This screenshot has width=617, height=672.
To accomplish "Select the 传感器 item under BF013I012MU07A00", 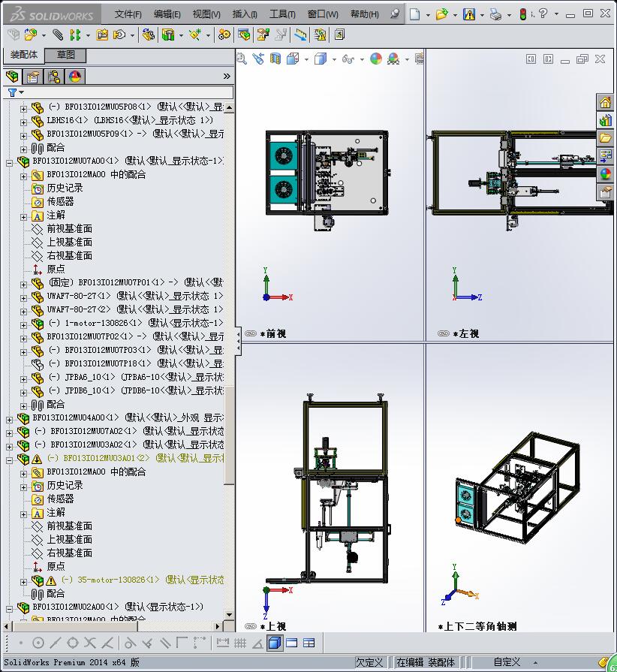I will tap(60, 201).
